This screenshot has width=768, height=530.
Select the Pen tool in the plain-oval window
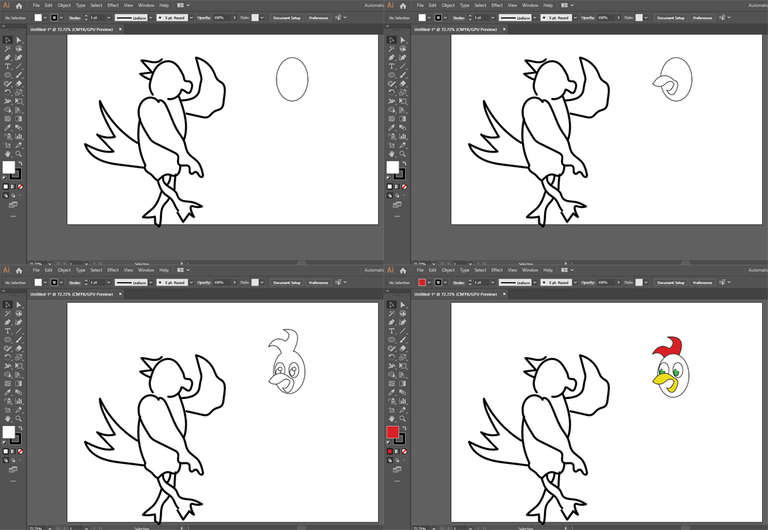8,57
